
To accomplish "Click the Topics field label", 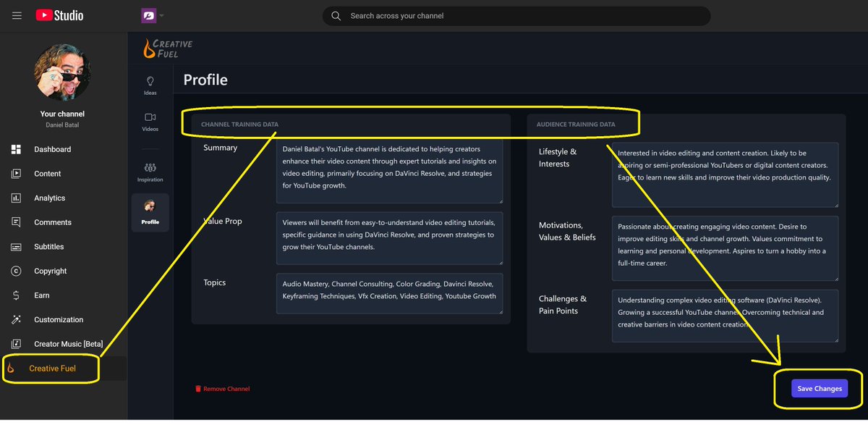I will click(214, 283).
